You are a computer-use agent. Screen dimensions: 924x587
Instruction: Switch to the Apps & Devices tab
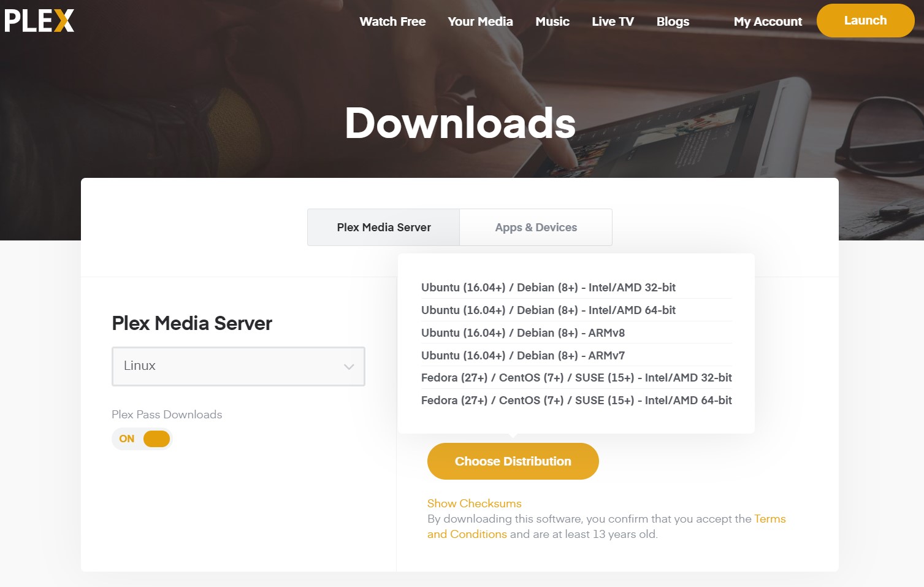tap(536, 227)
